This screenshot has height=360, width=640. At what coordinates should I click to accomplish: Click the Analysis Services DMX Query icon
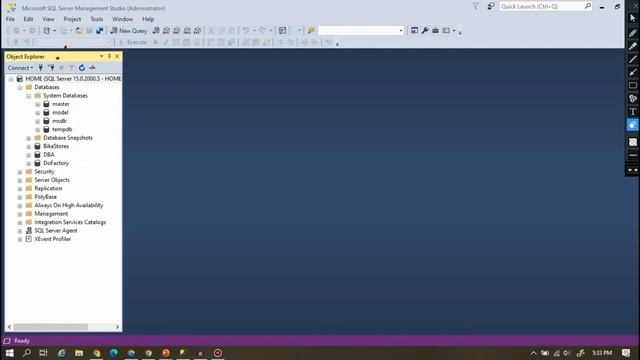[176, 31]
